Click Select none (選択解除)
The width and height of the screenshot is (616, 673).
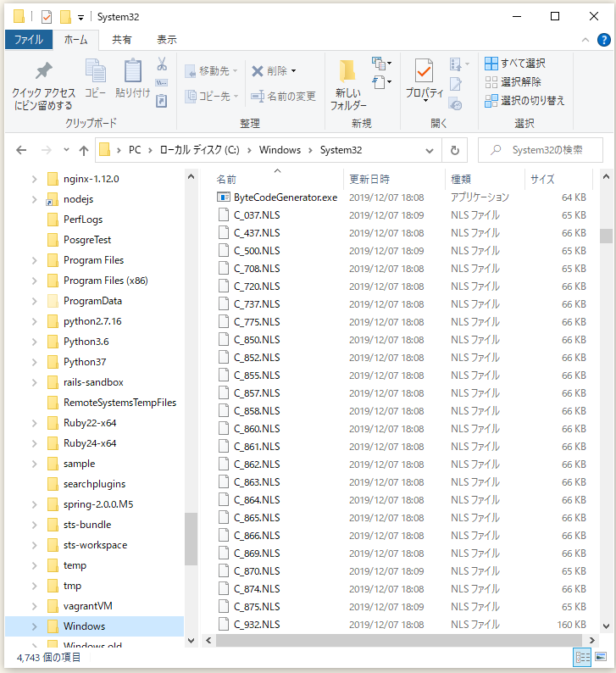click(x=513, y=82)
